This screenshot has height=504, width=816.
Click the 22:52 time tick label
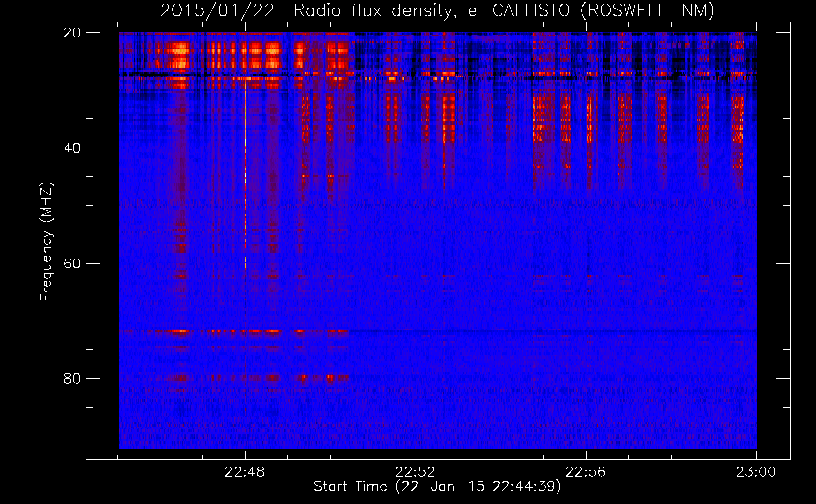point(415,472)
